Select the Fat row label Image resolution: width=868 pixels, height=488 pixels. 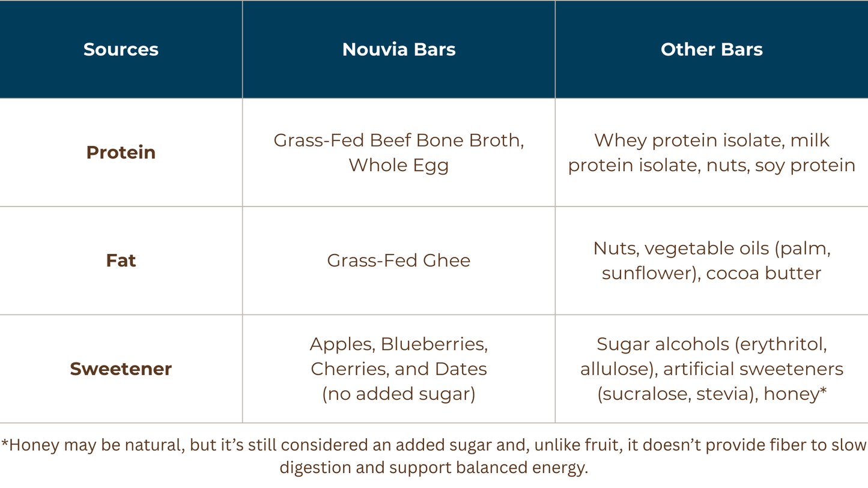121,261
